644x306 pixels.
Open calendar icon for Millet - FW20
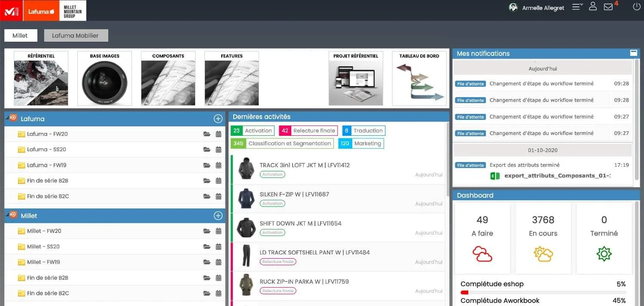[x=218, y=231]
